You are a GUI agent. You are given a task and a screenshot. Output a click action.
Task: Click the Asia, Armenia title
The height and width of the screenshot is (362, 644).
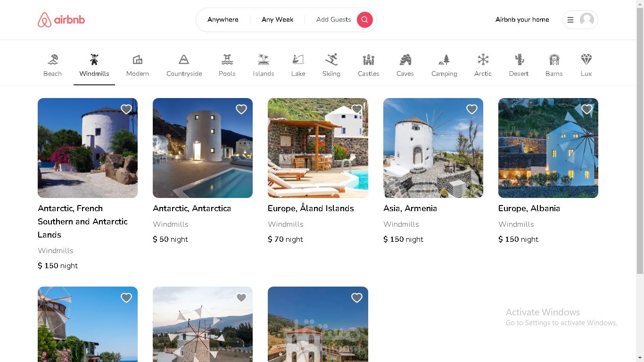coord(410,208)
